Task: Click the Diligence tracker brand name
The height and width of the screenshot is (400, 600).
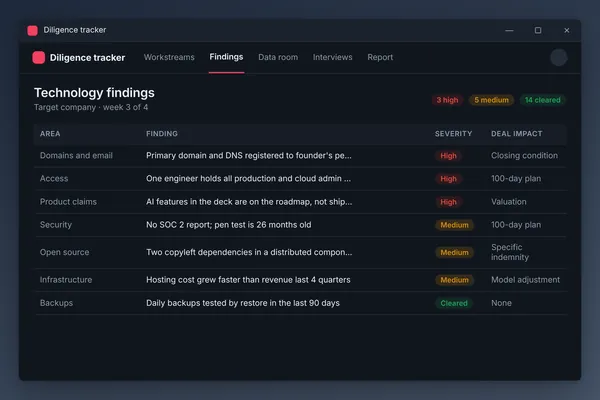Action: [87, 57]
